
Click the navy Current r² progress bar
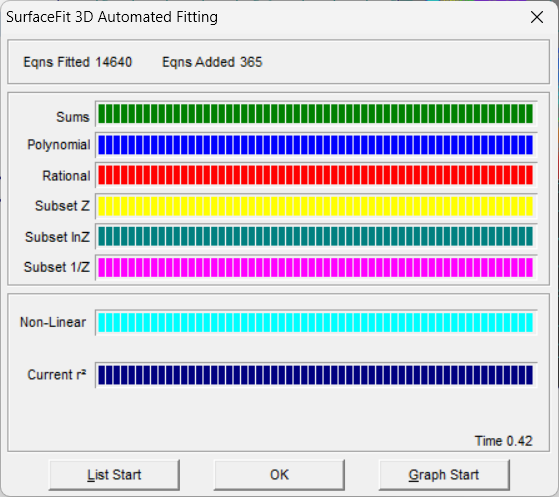(x=316, y=375)
